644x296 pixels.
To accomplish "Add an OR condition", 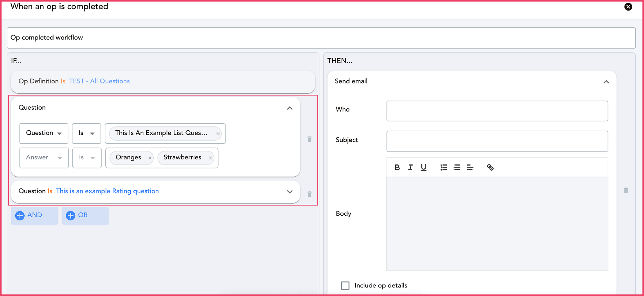I will (85, 215).
